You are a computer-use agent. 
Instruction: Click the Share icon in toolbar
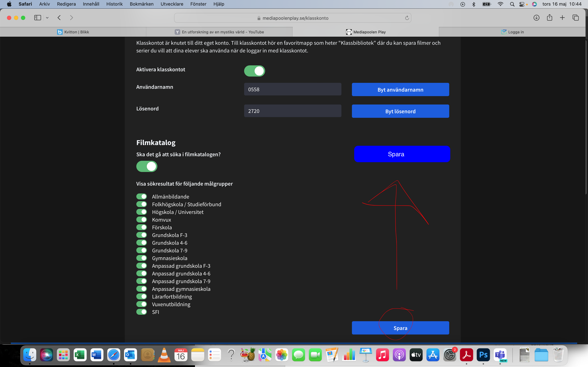549,18
